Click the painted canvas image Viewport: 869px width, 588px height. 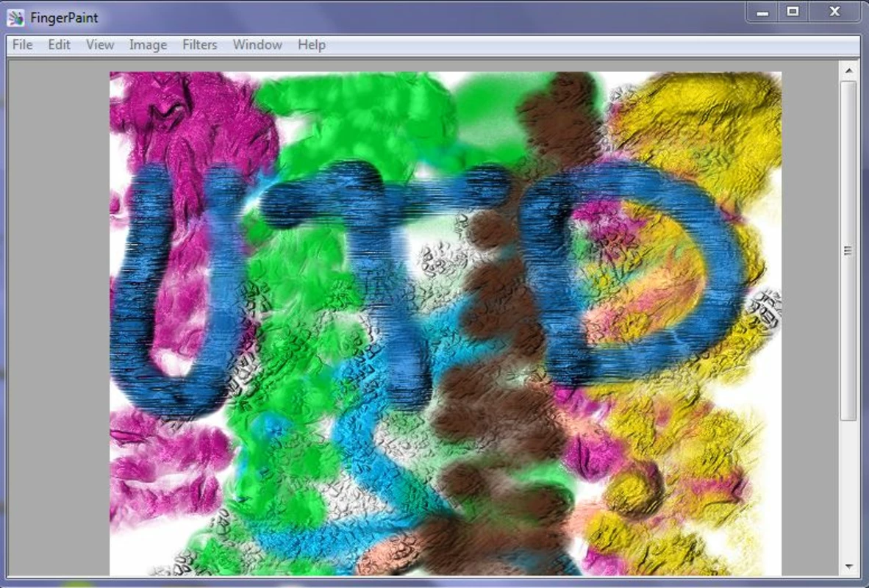(446, 323)
